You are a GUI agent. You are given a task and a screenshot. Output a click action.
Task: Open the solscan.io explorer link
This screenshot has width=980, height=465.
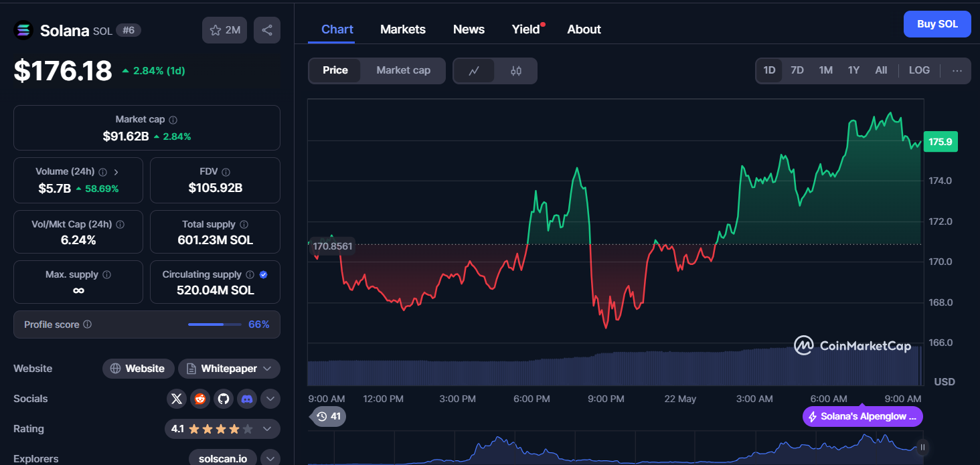(x=223, y=459)
